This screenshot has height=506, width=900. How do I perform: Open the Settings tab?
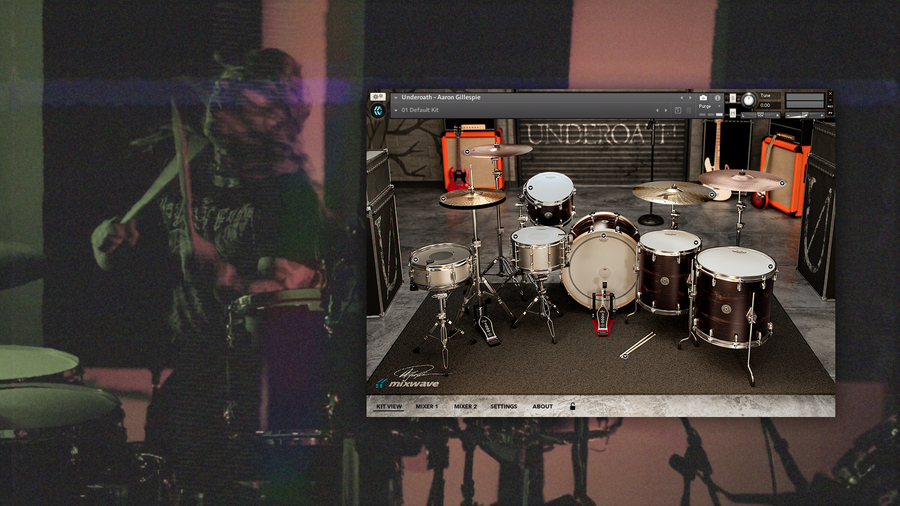click(503, 407)
